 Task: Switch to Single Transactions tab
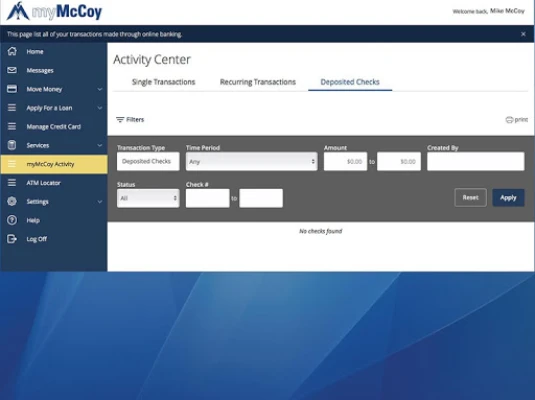point(163,82)
